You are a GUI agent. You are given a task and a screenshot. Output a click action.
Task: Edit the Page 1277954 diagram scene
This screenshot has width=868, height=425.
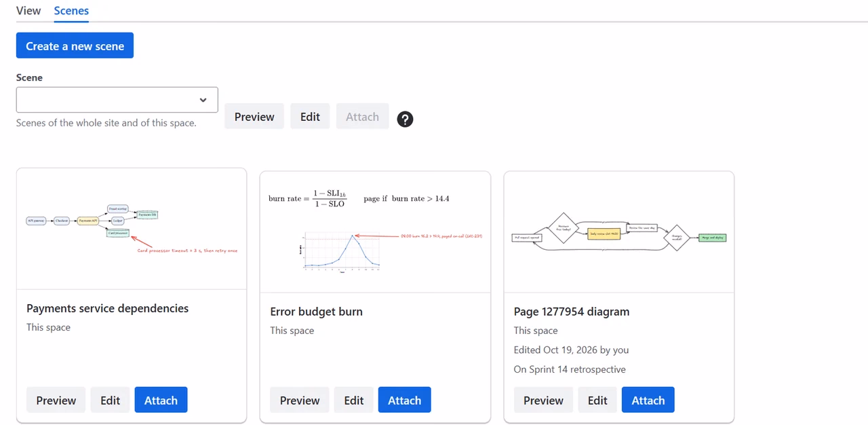[x=597, y=400]
